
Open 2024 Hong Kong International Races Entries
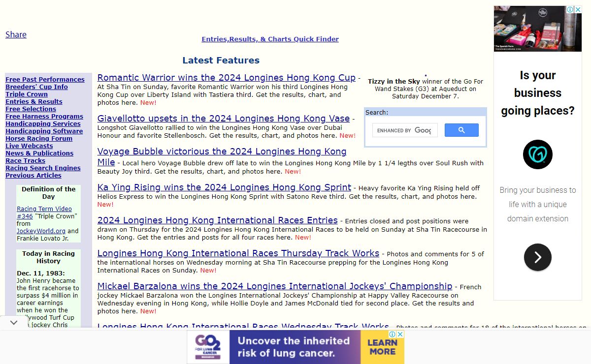217,220
